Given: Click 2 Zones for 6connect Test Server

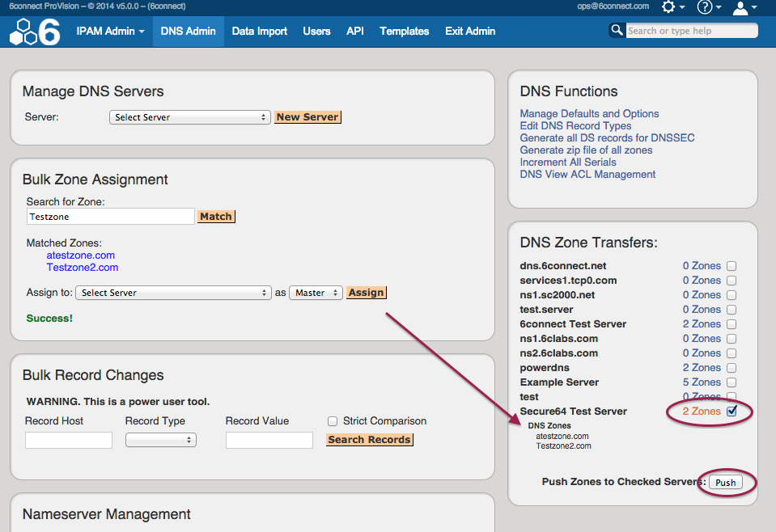Looking at the screenshot, I should click(702, 324).
